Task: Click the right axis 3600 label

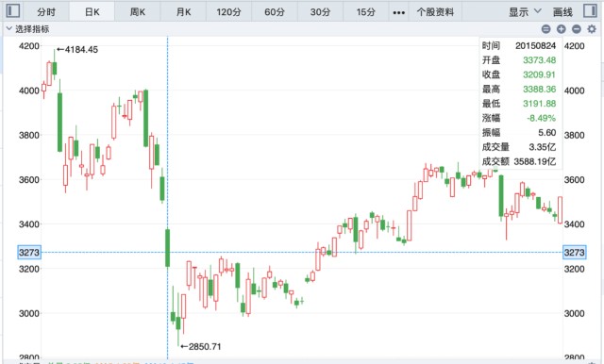Action: point(575,180)
